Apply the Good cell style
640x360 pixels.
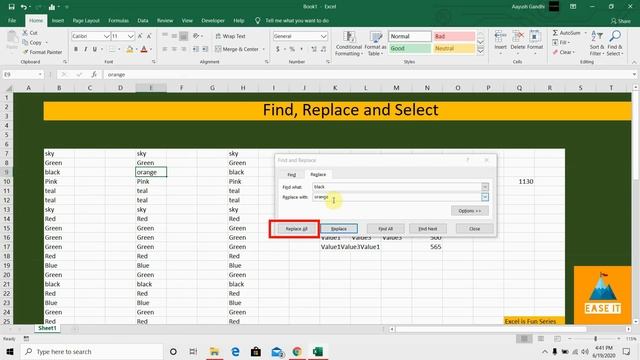click(x=409, y=49)
